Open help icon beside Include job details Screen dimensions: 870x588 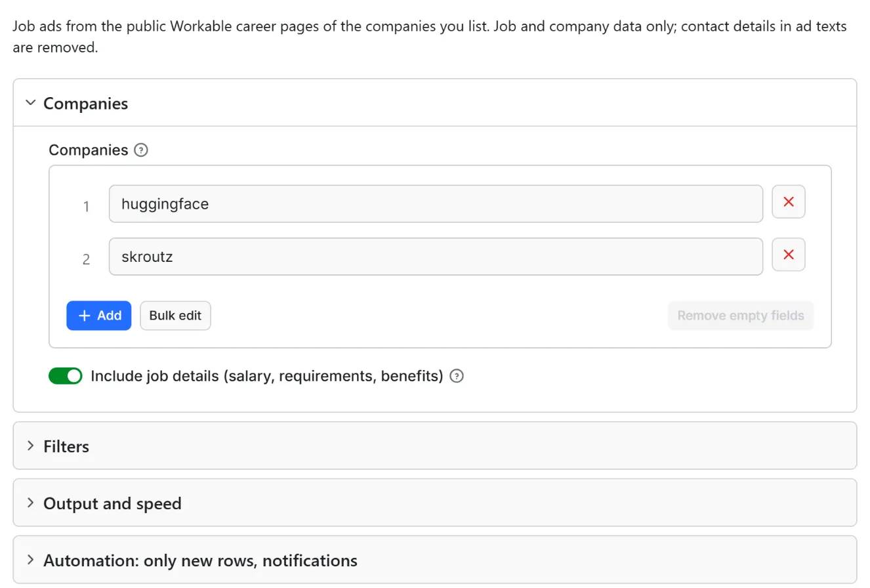pyautogui.click(x=457, y=376)
